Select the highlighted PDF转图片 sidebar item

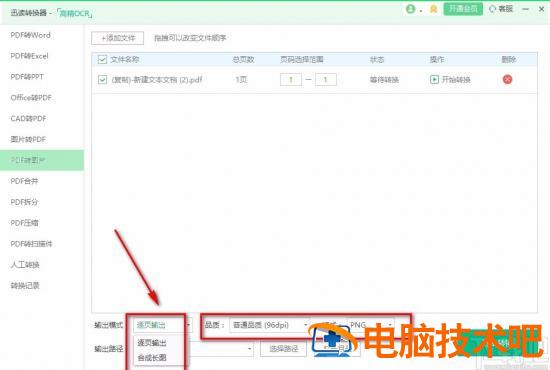point(42,160)
